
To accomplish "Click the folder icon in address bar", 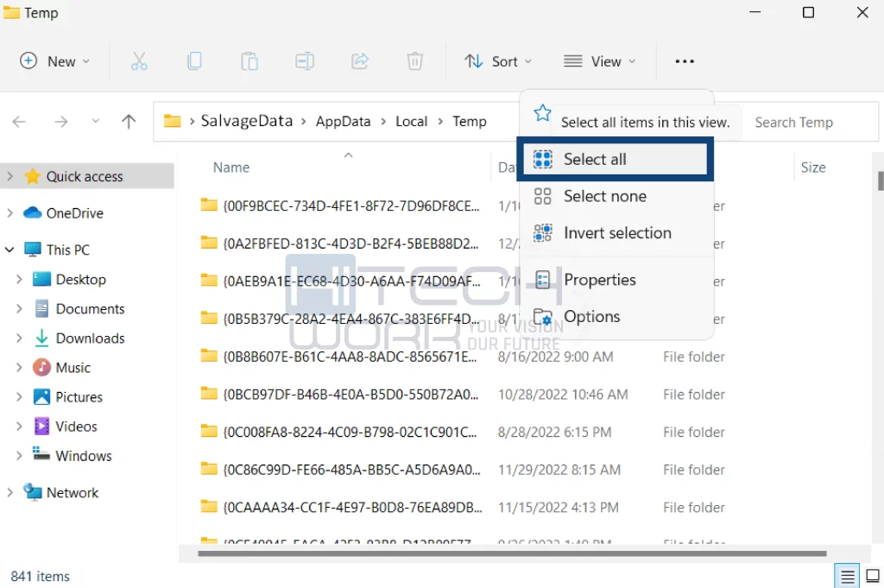I will tap(172, 121).
